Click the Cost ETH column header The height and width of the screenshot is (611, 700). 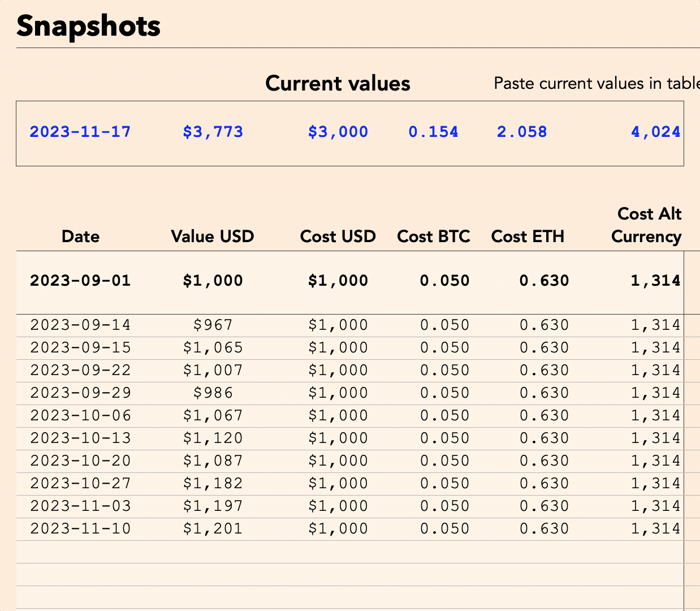click(528, 236)
